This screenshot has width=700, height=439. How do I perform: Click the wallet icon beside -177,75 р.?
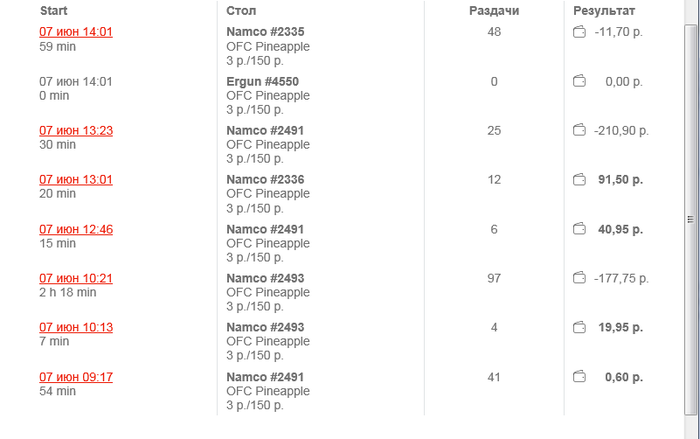578,278
